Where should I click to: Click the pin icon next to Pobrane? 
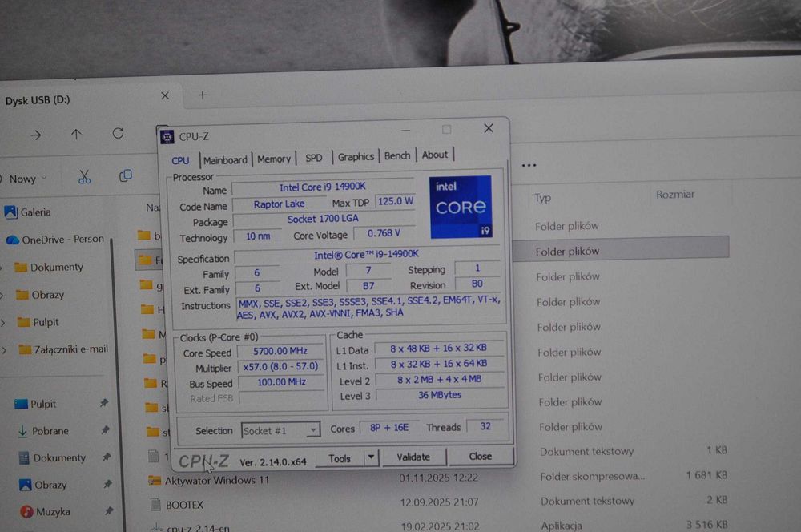tap(105, 429)
